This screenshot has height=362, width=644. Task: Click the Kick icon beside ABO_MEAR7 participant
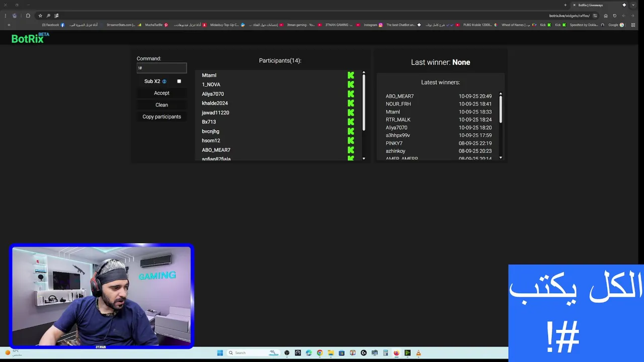[351, 150]
